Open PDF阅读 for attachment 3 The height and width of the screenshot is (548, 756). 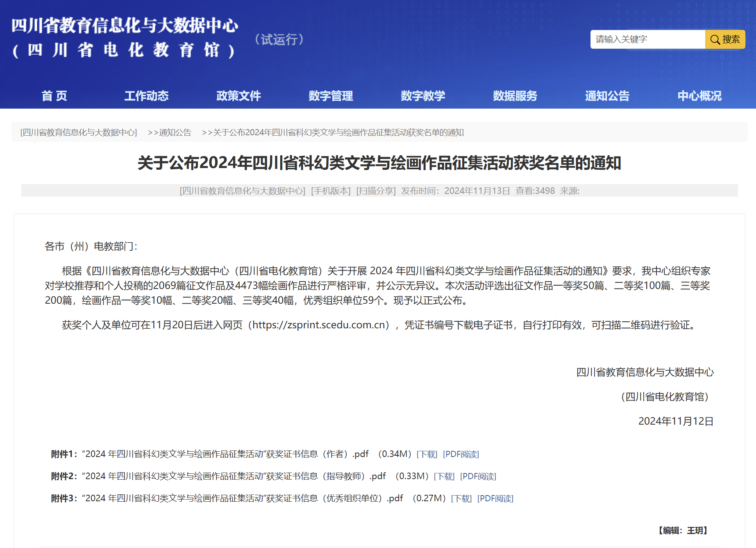tap(495, 498)
